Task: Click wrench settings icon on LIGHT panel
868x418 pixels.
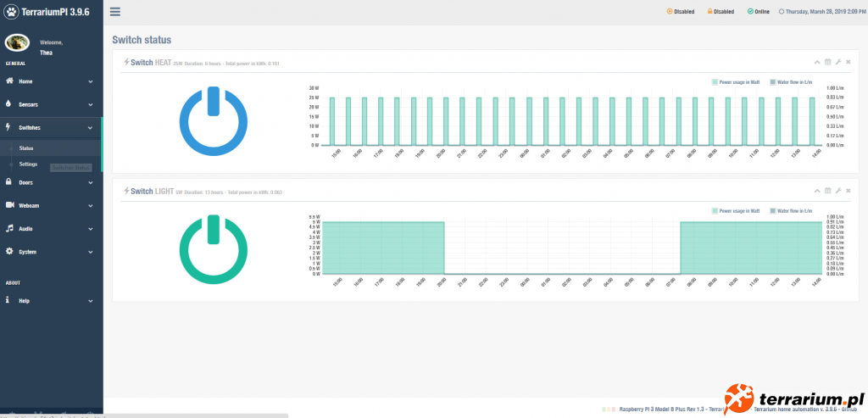Action: [x=838, y=191]
